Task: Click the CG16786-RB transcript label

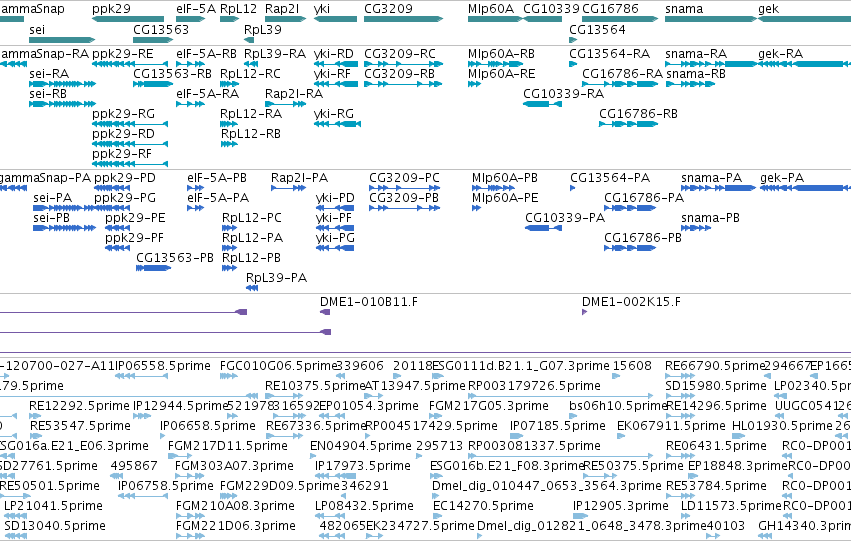Action: click(638, 114)
